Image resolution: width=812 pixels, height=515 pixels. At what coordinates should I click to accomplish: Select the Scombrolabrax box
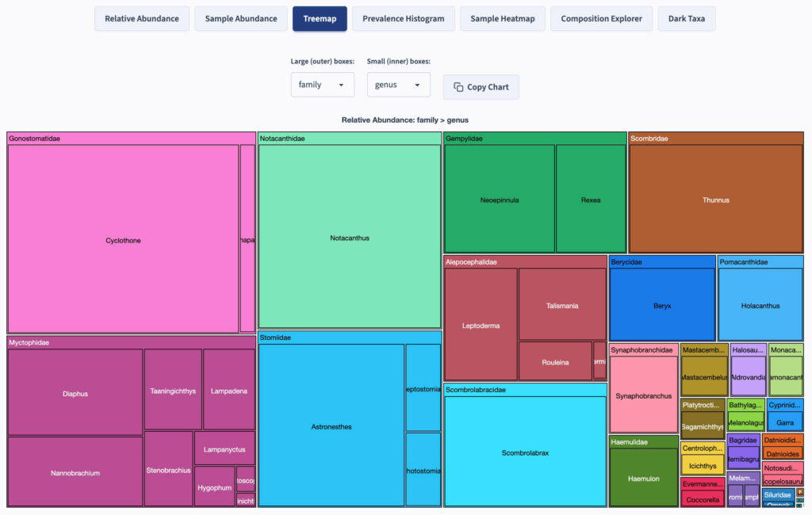coord(525,452)
